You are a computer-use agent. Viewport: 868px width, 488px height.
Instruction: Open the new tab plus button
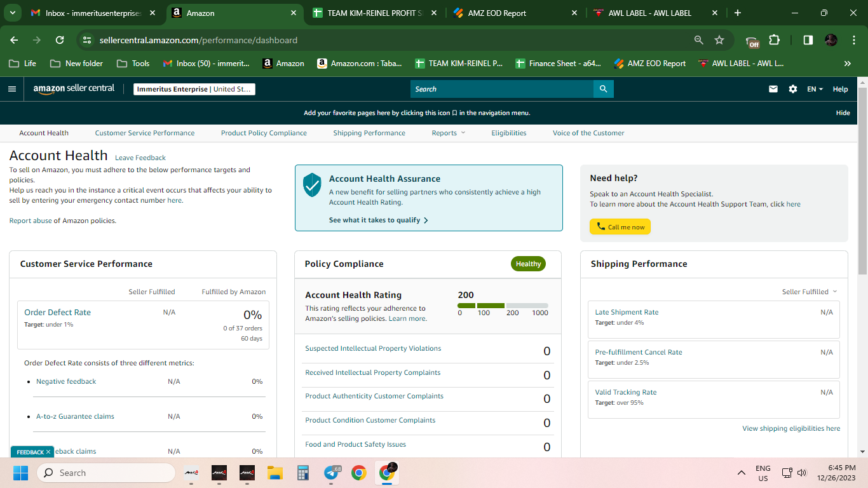(737, 13)
